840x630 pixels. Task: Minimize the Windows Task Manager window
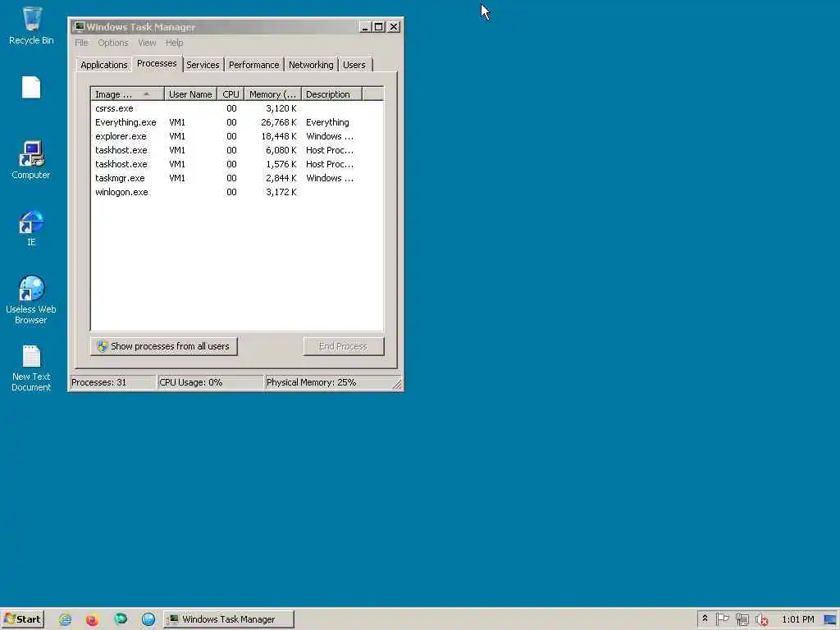coord(365,27)
